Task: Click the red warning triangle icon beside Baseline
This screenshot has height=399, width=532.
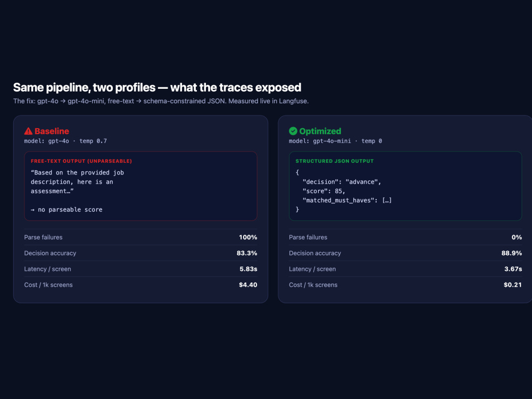Action: tap(28, 131)
